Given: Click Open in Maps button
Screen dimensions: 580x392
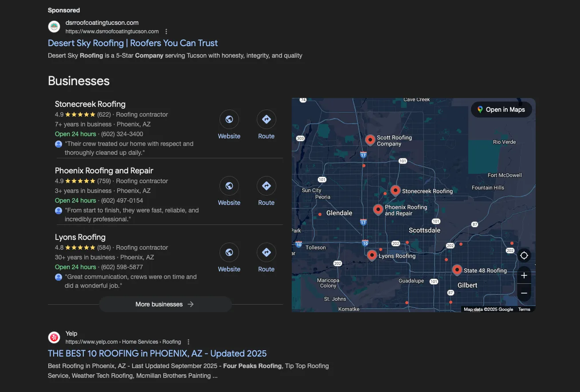Looking at the screenshot, I should 502,110.
